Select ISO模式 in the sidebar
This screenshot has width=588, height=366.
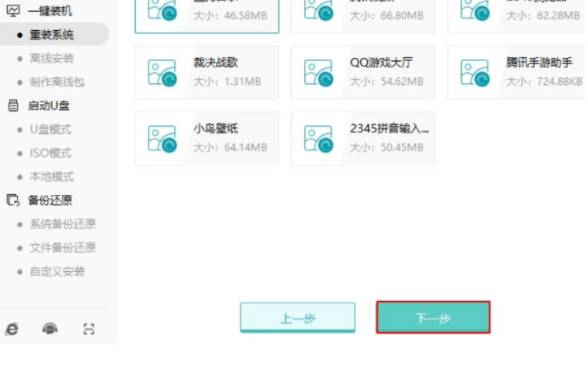(x=50, y=153)
